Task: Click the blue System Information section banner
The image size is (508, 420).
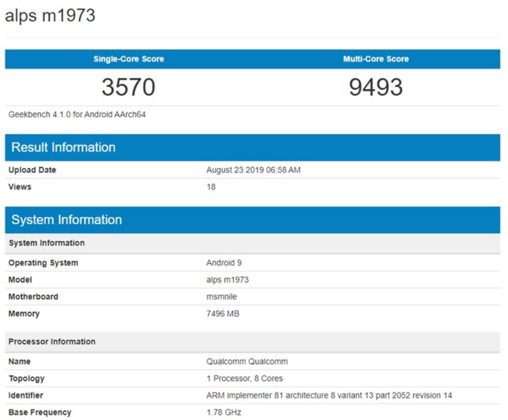Action: [x=253, y=220]
